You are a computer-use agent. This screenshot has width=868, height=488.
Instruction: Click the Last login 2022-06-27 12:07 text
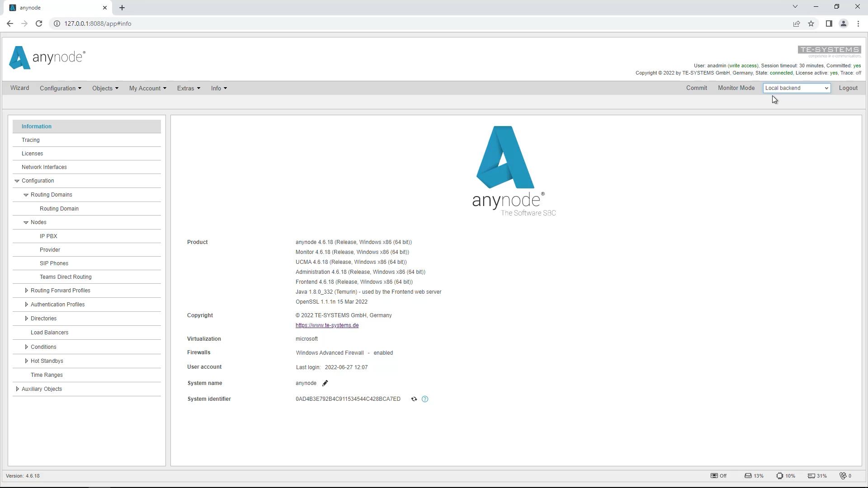click(x=332, y=367)
